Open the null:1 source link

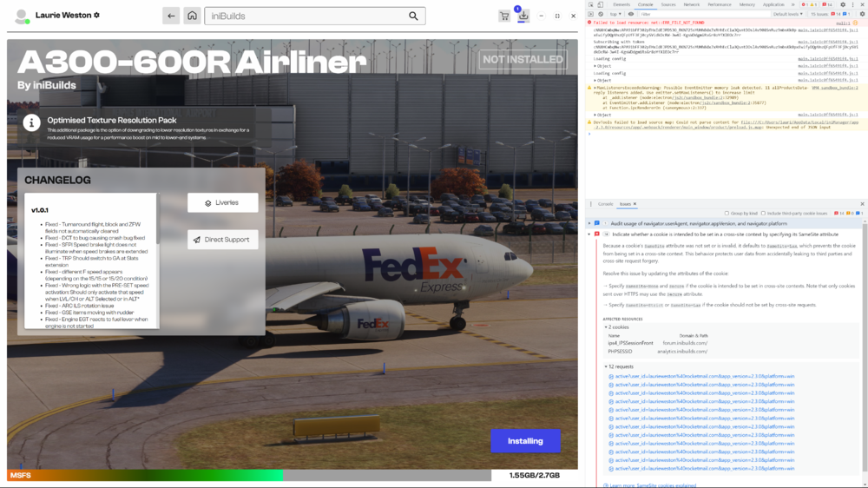pyautogui.click(x=843, y=23)
